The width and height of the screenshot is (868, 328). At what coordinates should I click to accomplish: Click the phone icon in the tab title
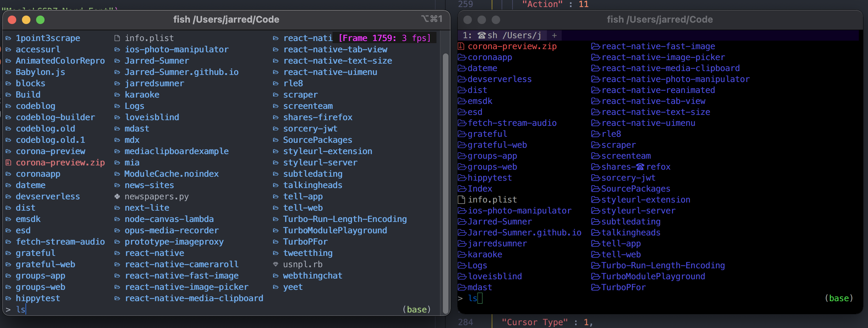tap(482, 35)
